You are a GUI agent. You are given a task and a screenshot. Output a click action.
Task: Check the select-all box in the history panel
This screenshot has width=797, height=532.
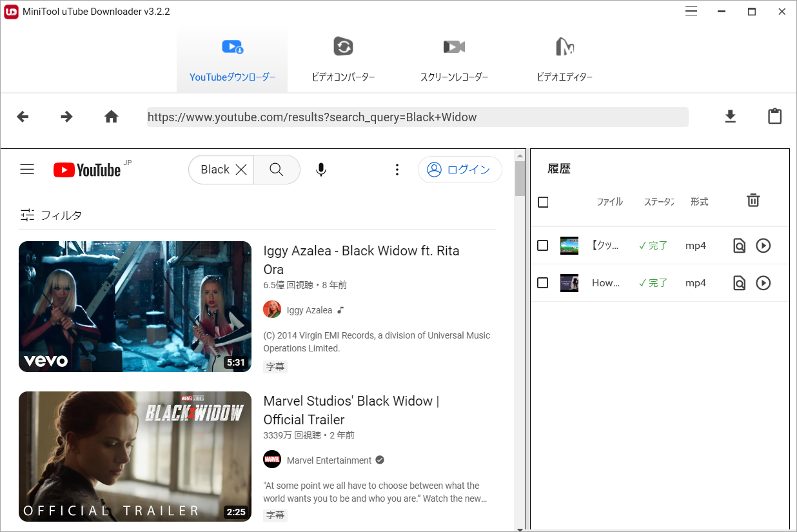click(542, 202)
